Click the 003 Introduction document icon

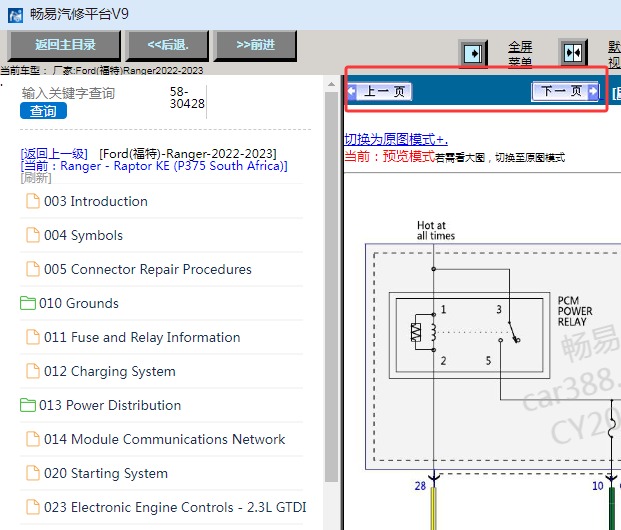(x=33, y=201)
